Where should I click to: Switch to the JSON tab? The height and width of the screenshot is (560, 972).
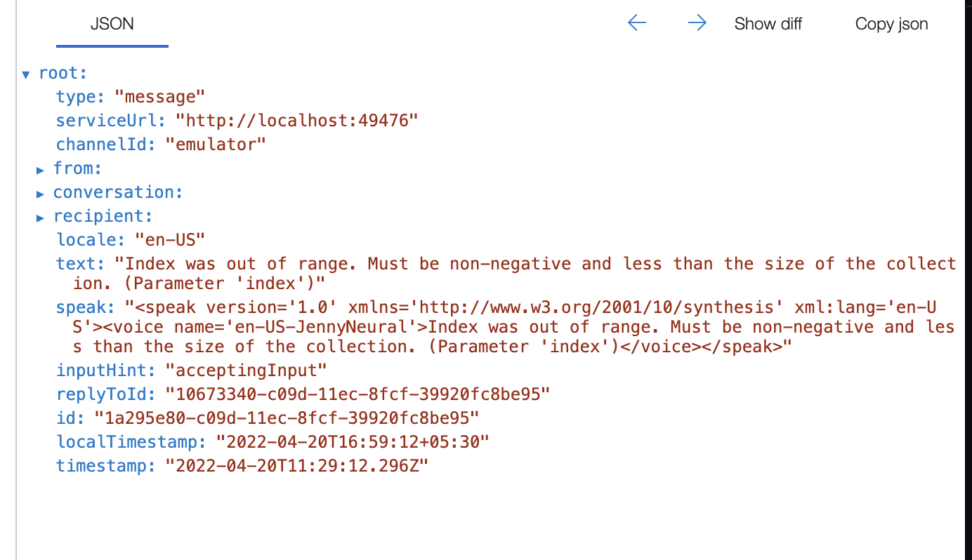112,23
